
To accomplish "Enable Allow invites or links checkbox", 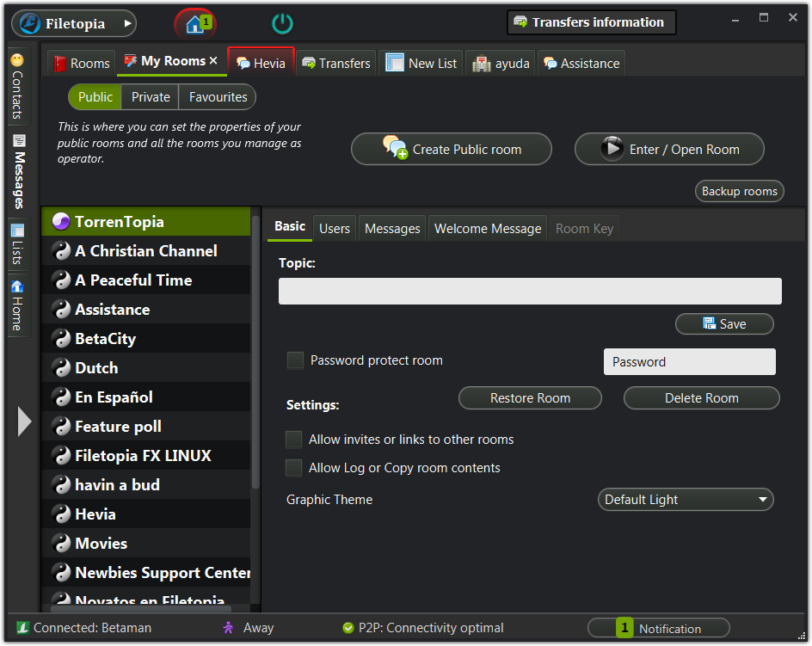I will pos(293,440).
